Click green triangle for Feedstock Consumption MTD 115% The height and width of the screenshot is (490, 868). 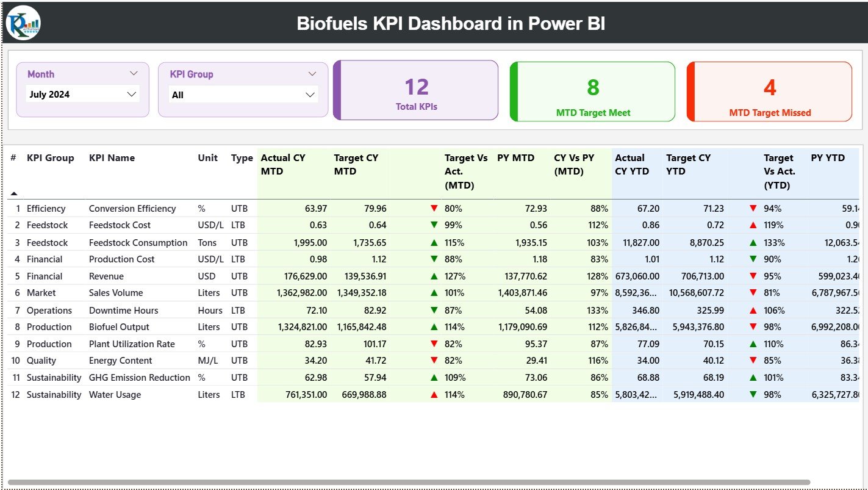(x=434, y=242)
